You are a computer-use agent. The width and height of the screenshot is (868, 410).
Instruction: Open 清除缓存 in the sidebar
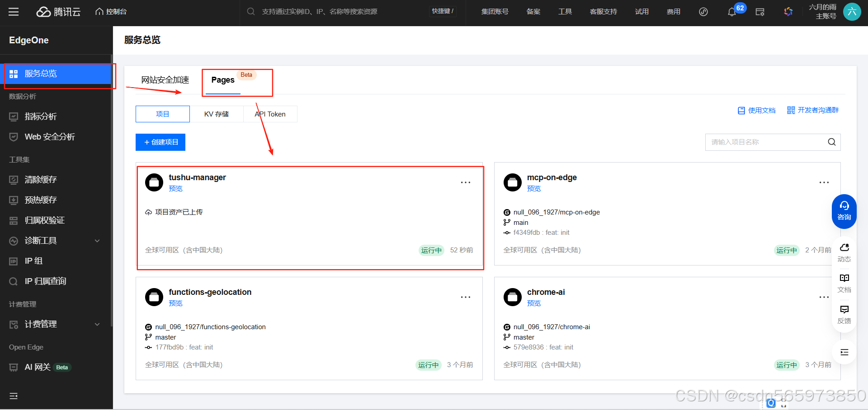pyautogui.click(x=56, y=180)
